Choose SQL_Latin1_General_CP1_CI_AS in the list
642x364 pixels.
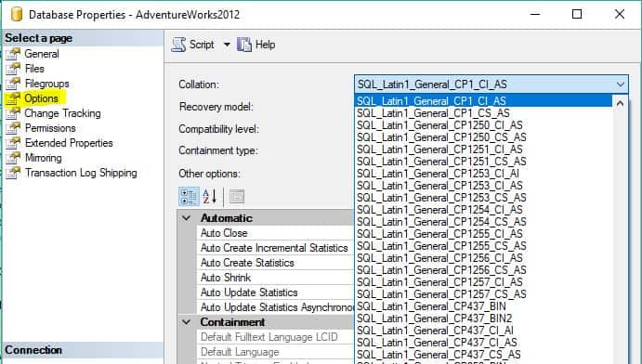pyautogui.click(x=483, y=100)
